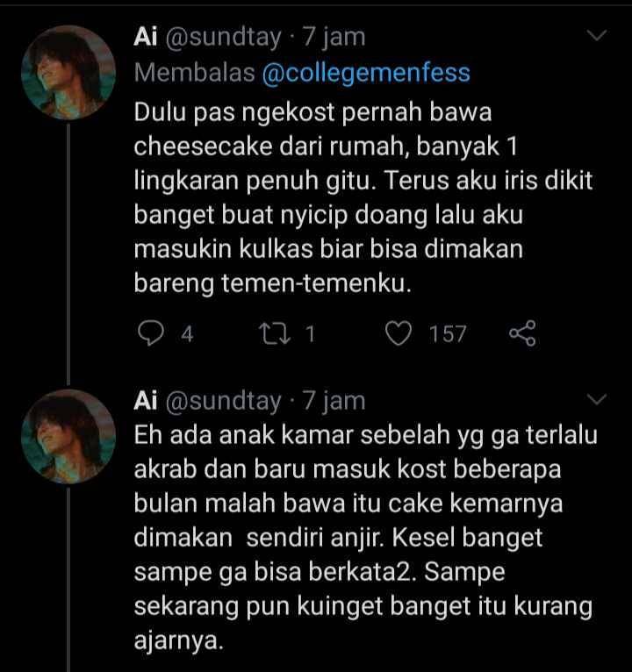This screenshot has width=632, height=672.
Task: Expand the options chevron on the cheesecake tweet
Action: (597, 38)
